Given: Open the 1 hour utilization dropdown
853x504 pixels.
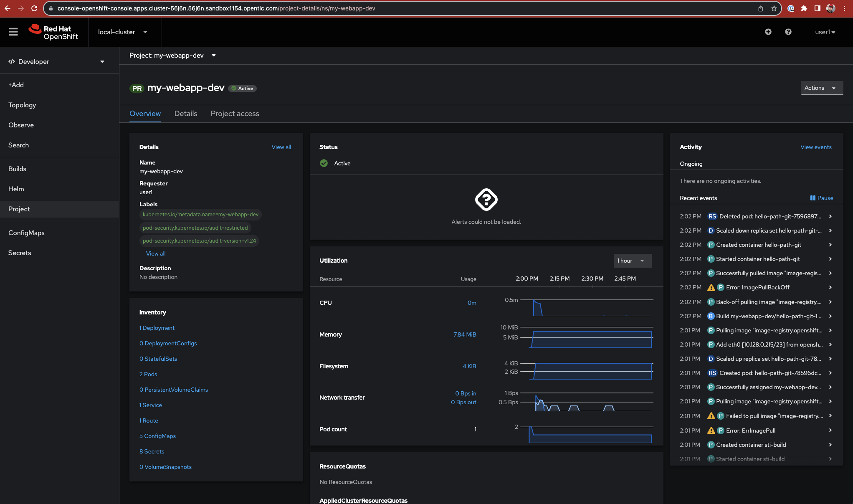Looking at the screenshot, I should click(632, 261).
